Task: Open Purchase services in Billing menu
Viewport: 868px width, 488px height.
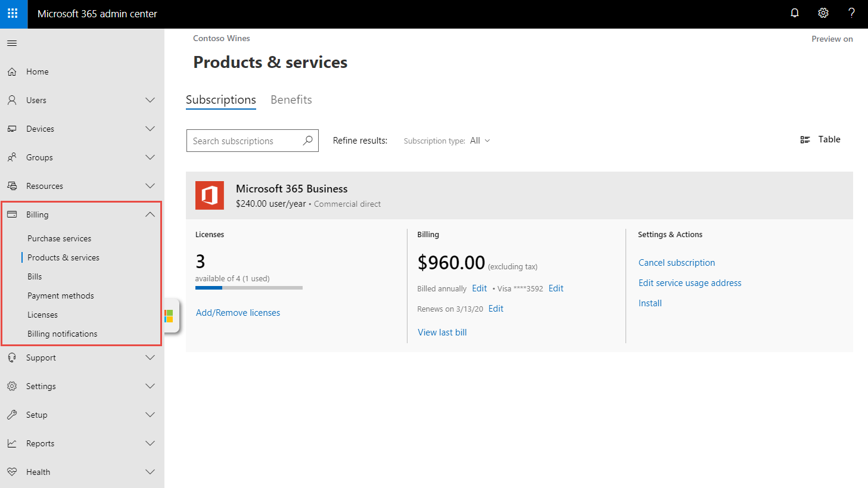Action: click(x=60, y=238)
